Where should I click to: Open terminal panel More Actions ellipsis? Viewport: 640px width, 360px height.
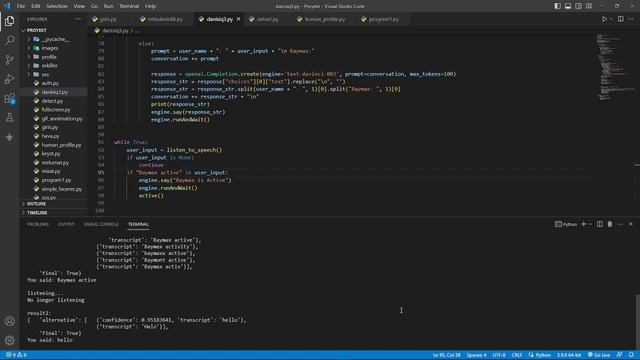tap(620, 224)
